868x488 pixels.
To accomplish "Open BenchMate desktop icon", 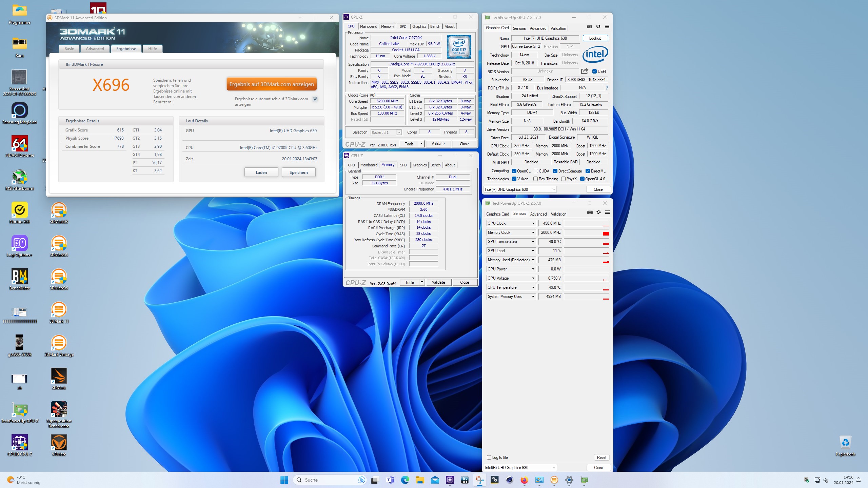I will 20,279.
